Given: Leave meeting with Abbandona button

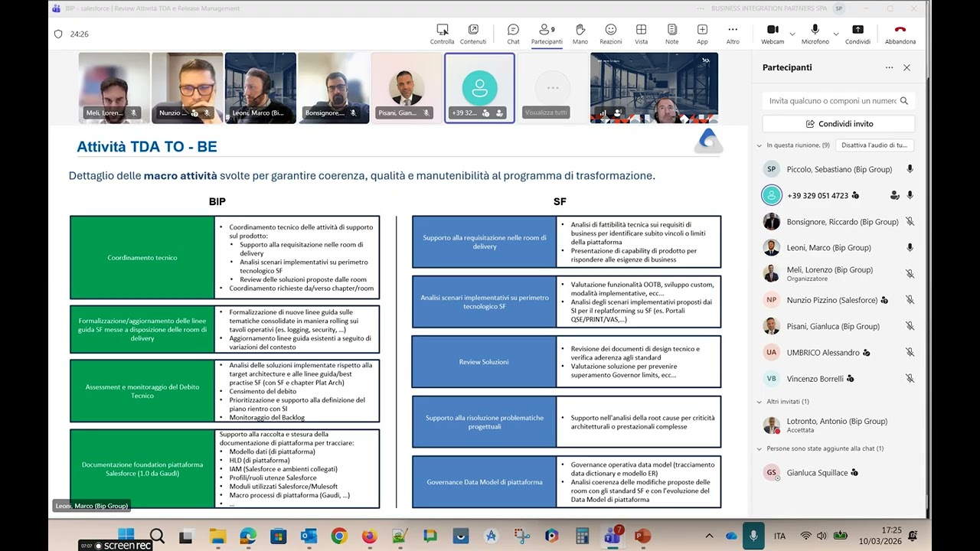Looking at the screenshot, I should (900, 34).
